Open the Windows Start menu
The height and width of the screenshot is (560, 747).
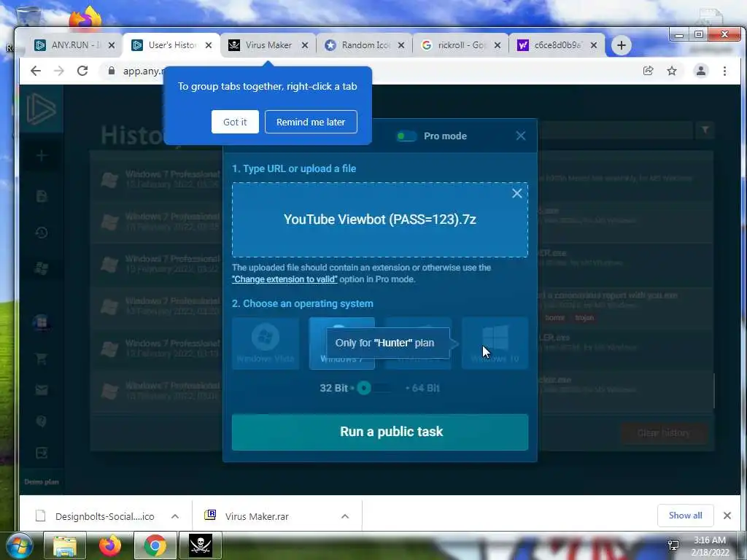tap(19, 545)
